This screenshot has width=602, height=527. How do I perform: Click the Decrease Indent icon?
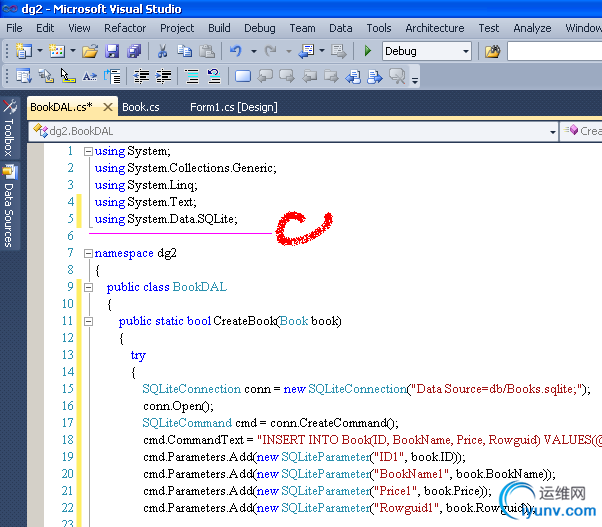pos(142,76)
